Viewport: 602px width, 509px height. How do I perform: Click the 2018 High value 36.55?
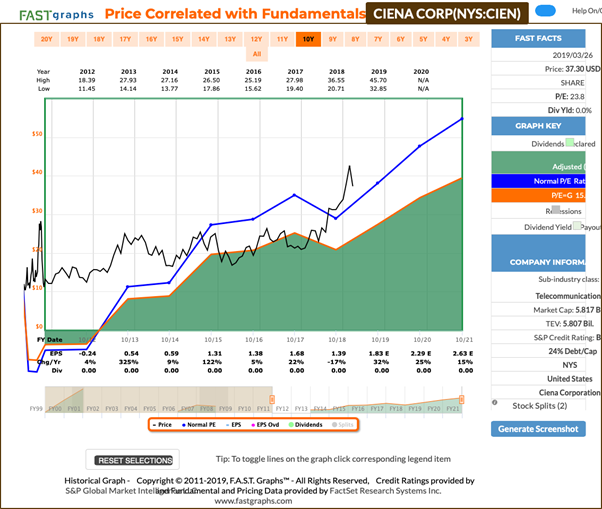(x=336, y=80)
